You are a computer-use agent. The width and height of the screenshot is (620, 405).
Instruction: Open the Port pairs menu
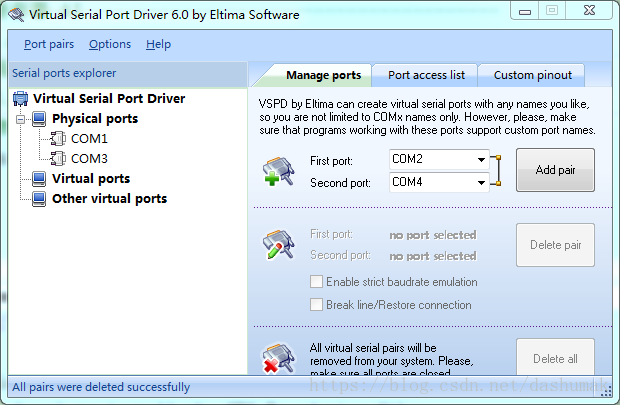[x=49, y=44]
